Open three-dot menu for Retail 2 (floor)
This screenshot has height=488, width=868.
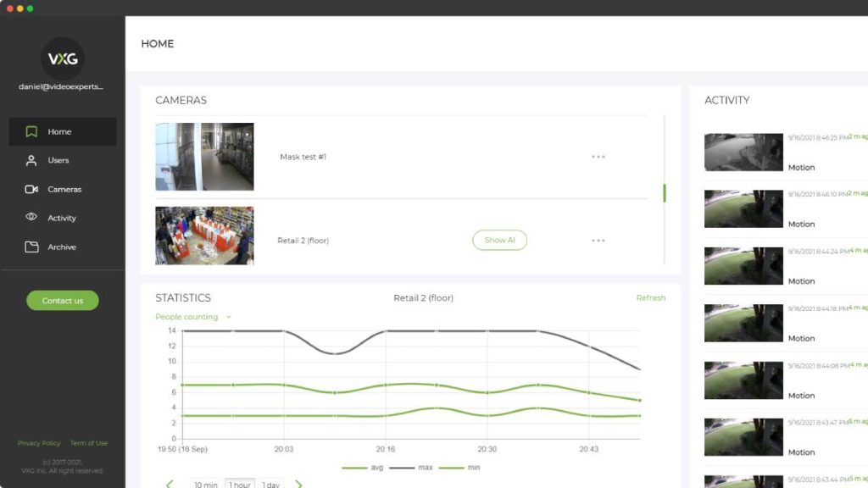pyautogui.click(x=598, y=241)
